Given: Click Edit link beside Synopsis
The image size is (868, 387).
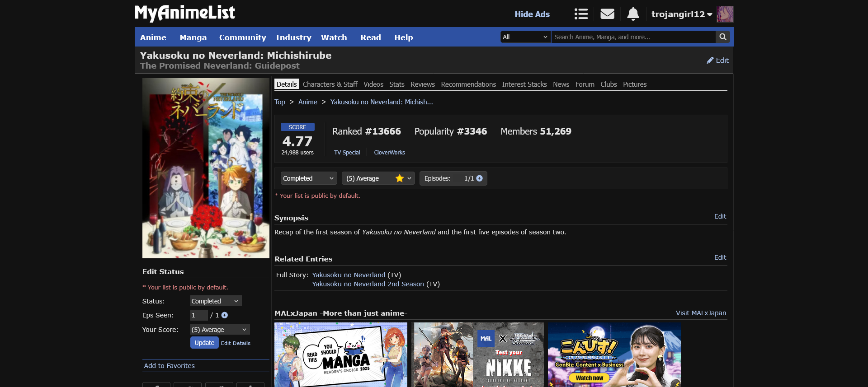Looking at the screenshot, I should [720, 216].
